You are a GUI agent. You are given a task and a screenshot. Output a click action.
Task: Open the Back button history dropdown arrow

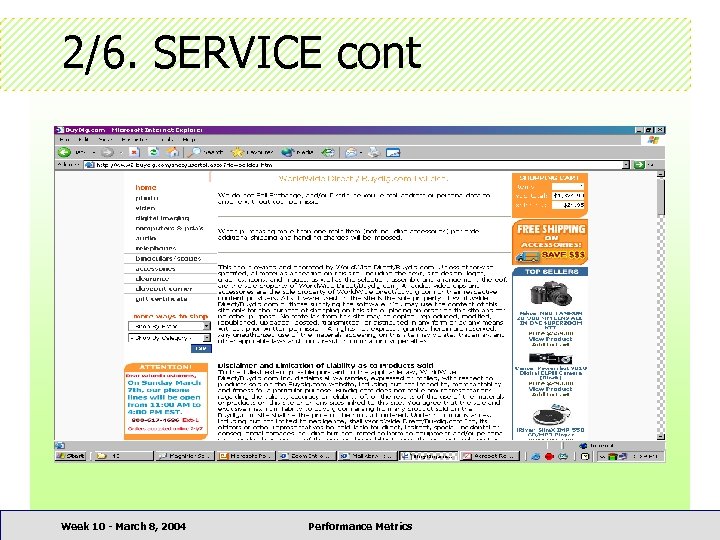[93, 152]
